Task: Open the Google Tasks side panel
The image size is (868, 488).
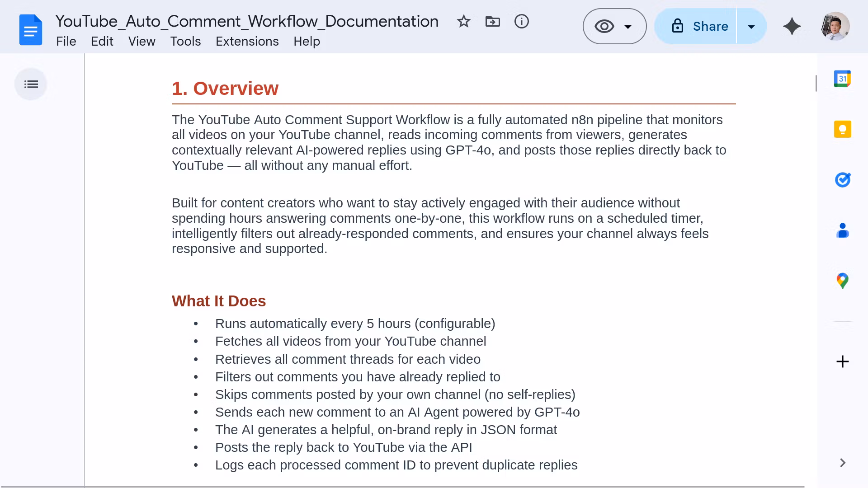Action: coord(842,180)
